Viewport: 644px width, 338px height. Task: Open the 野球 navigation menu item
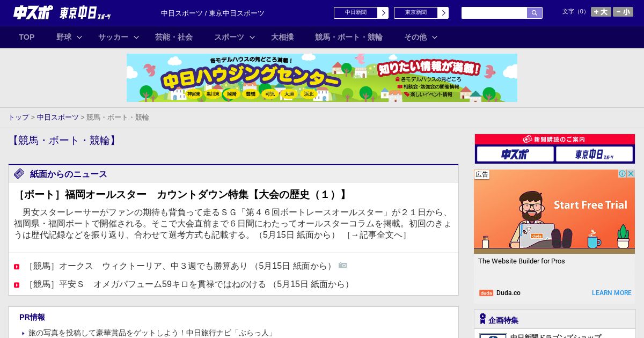(64, 37)
